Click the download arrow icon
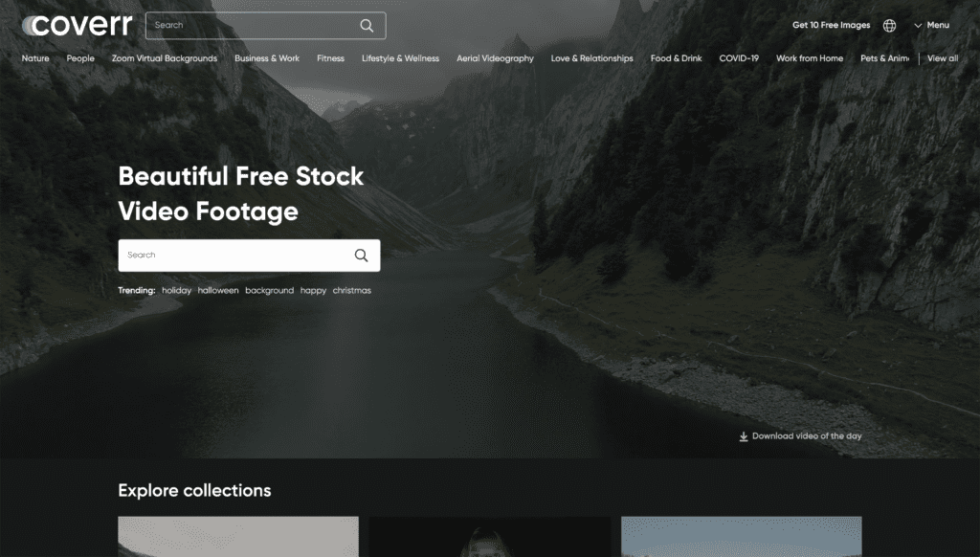Screen dimensions: 980x557 coord(743,436)
